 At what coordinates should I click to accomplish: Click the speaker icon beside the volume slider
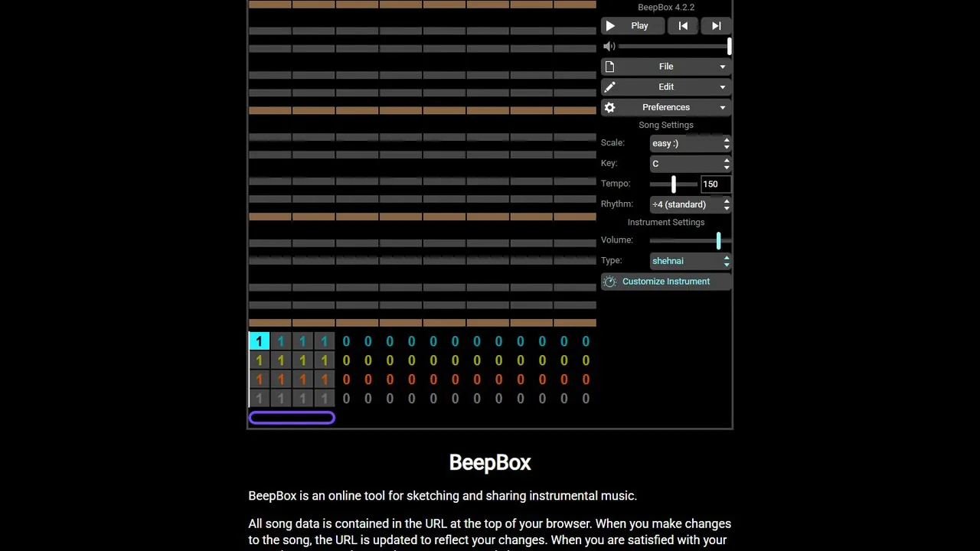[x=609, y=47]
